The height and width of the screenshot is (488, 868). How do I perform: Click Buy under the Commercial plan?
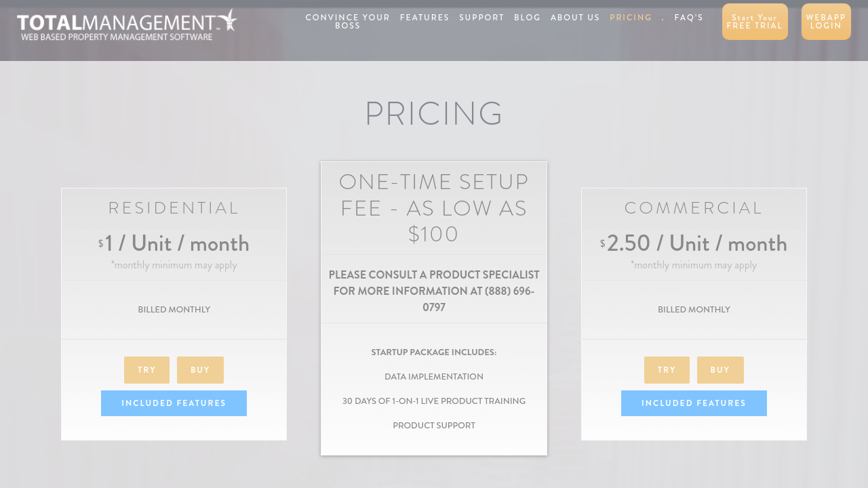point(720,370)
